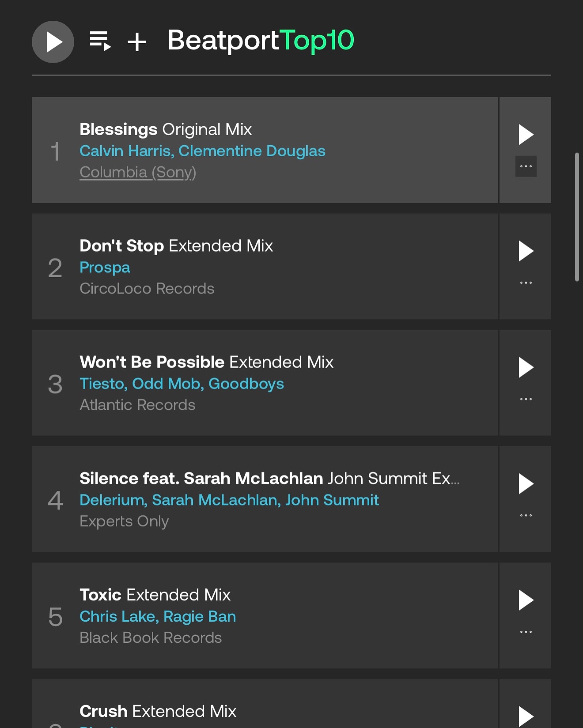Image resolution: width=583 pixels, height=728 pixels.
Task: Click the vertical page scrollbar
Action: 576,217
